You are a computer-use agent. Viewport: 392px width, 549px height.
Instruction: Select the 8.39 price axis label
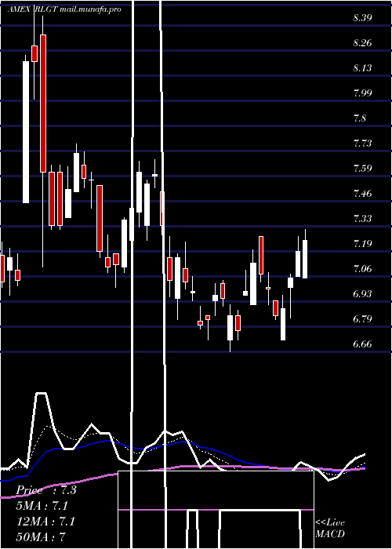pos(362,19)
